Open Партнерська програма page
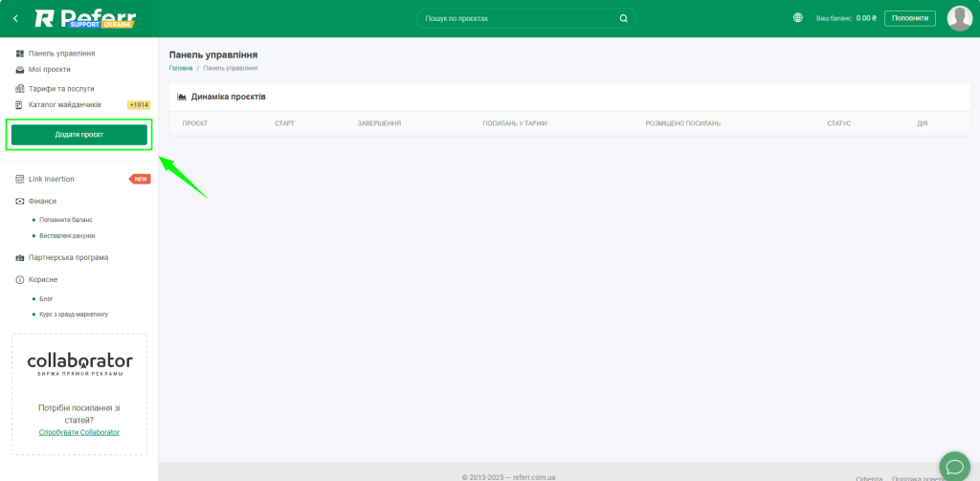The image size is (980, 481). click(68, 257)
